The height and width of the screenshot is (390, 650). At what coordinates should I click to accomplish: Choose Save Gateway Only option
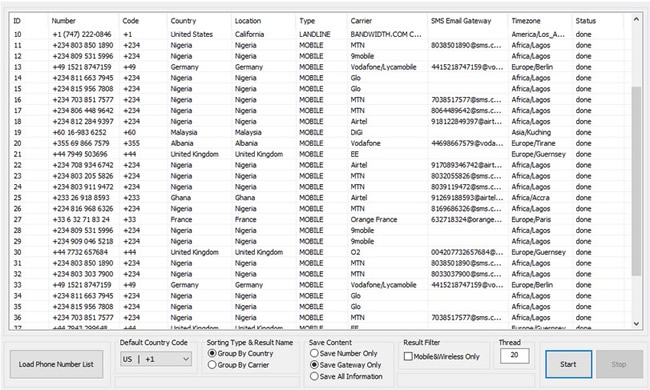click(314, 365)
